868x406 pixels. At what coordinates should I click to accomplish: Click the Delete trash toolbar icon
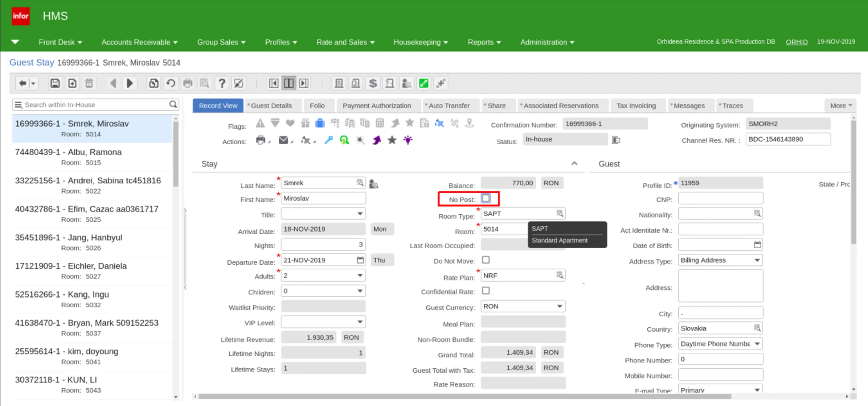pyautogui.click(x=89, y=83)
